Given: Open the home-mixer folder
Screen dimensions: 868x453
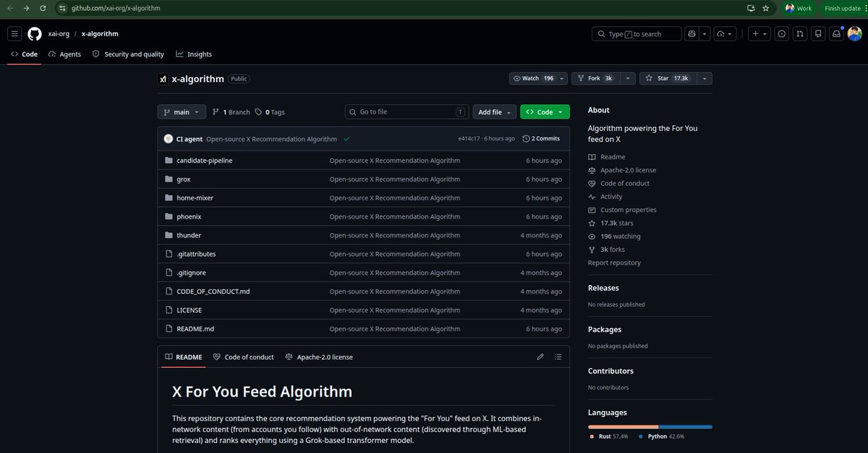Looking at the screenshot, I should [x=195, y=198].
